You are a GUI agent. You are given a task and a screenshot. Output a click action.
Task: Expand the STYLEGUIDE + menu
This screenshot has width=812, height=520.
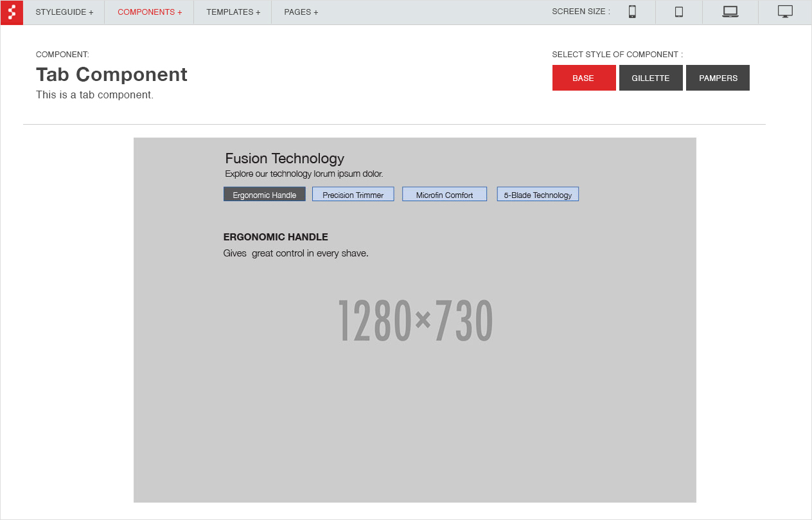pyautogui.click(x=64, y=12)
